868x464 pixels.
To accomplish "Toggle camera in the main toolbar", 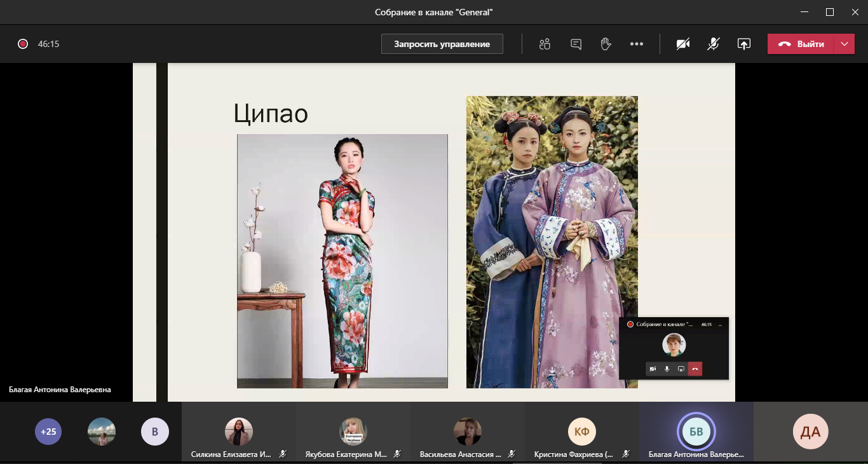I will [x=683, y=44].
